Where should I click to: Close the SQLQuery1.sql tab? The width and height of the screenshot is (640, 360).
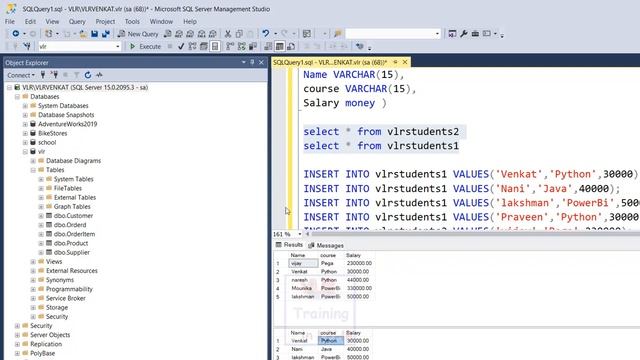(x=405, y=62)
